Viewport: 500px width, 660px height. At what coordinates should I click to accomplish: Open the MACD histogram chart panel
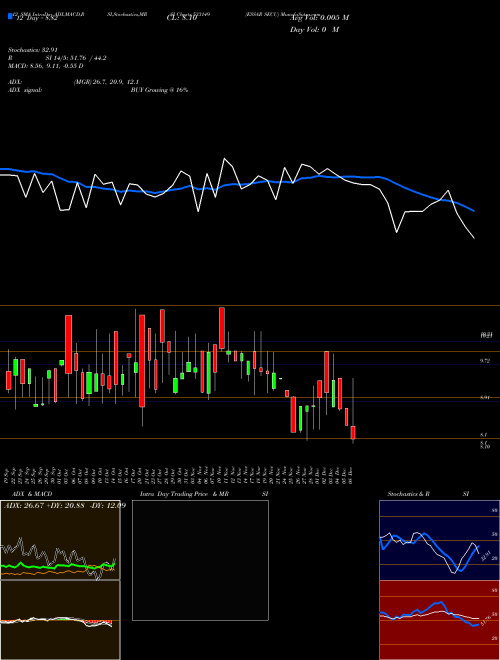click(60, 620)
